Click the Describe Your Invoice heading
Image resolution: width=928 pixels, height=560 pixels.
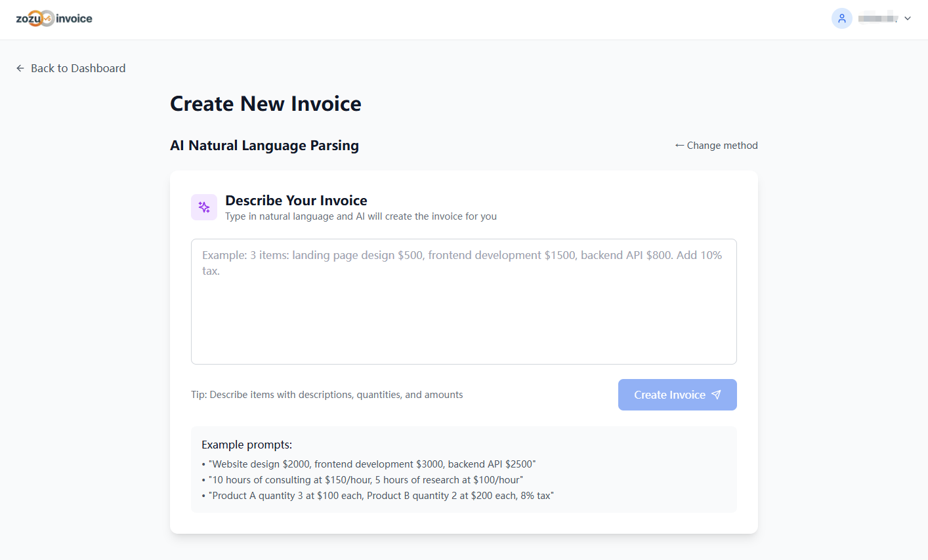pyautogui.click(x=296, y=200)
